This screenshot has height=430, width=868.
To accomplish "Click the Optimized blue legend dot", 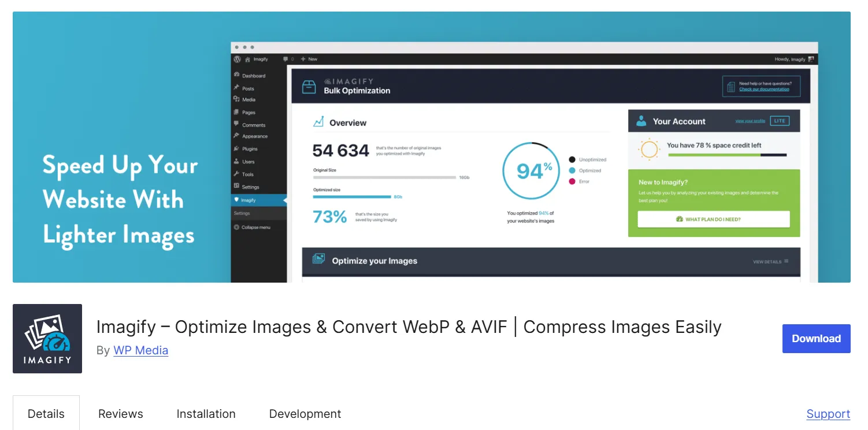I will [x=572, y=170].
